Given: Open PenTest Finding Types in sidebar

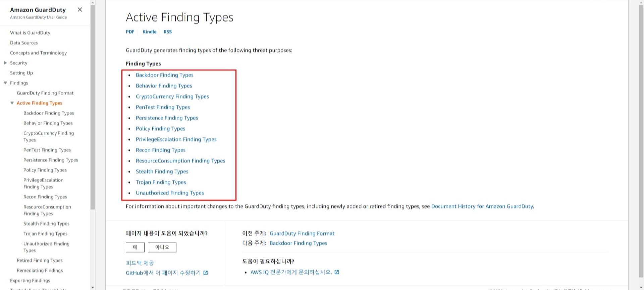Looking at the screenshot, I should (x=47, y=150).
